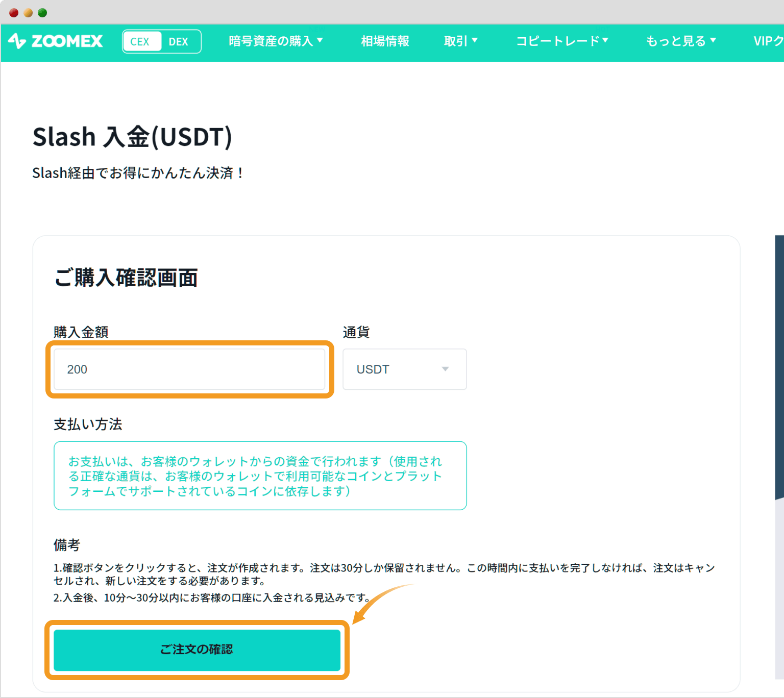Click the USDT selector dropdown arrow icon
Image resolution: width=784 pixels, height=698 pixels.
click(445, 369)
